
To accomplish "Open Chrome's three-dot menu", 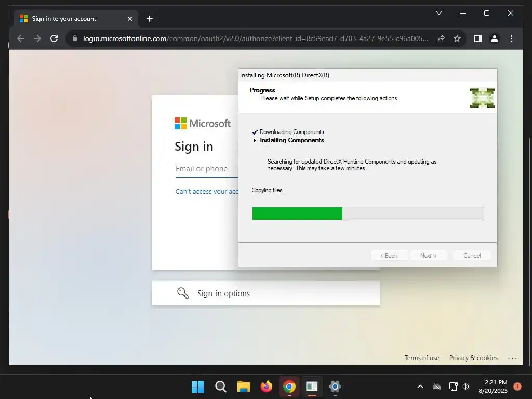I will coord(511,38).
